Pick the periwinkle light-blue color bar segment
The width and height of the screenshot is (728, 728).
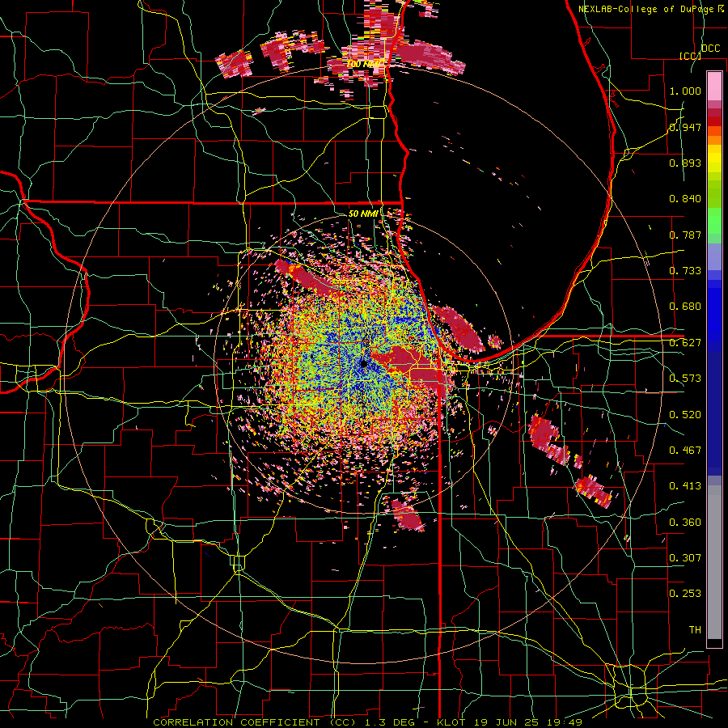pos(714,256)
